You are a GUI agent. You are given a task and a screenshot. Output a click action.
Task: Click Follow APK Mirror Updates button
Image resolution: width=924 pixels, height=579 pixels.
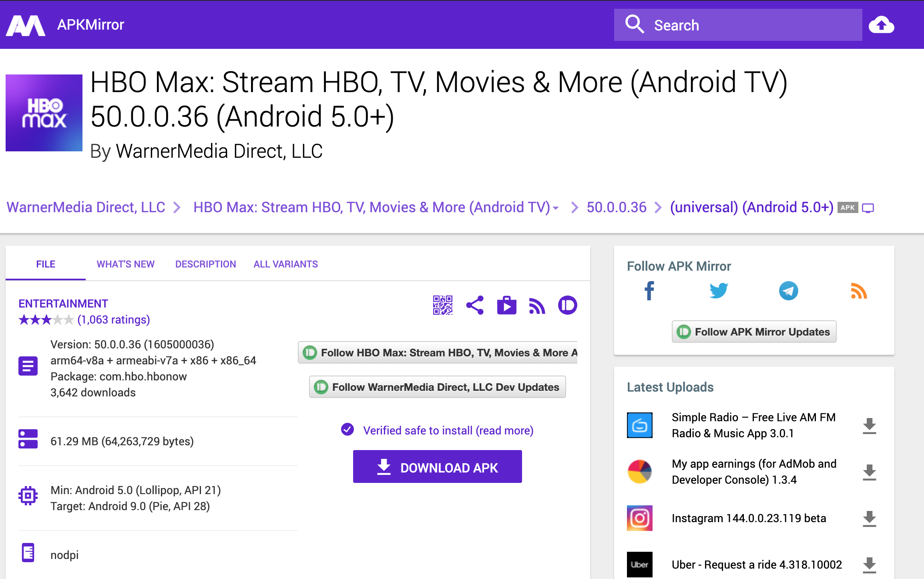754,332
